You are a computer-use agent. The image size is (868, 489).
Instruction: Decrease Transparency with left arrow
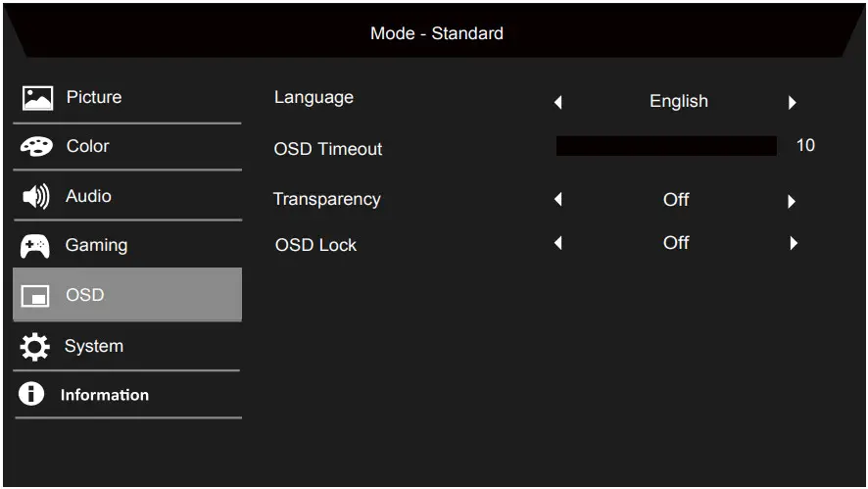[558, 201]
